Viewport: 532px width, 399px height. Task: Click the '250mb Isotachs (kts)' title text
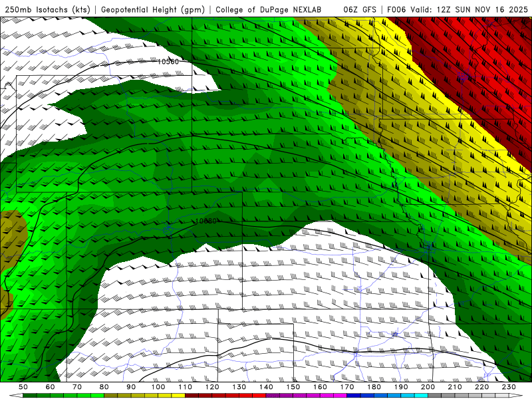47,10
